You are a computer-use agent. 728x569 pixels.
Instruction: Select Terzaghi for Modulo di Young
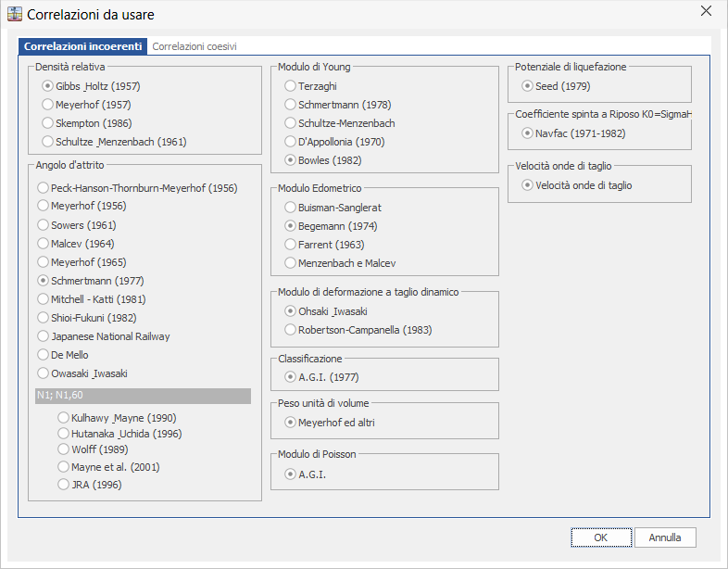(310, 86)
